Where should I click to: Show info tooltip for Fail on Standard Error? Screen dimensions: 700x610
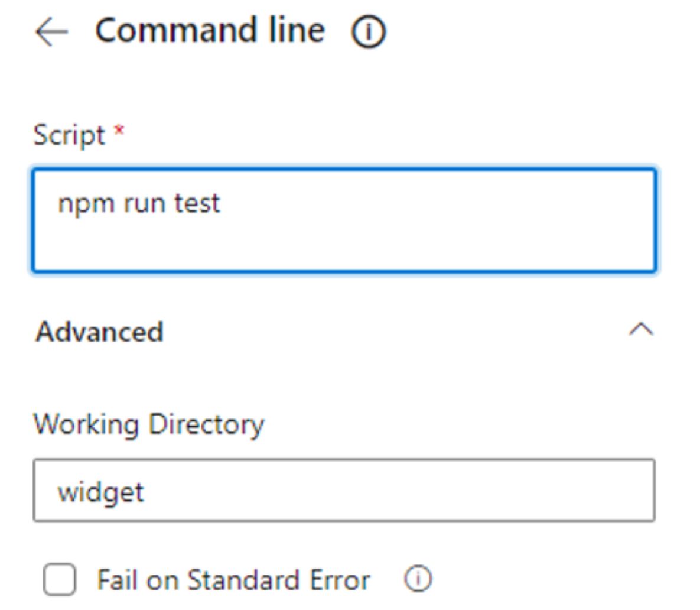(x=418, y=579)
